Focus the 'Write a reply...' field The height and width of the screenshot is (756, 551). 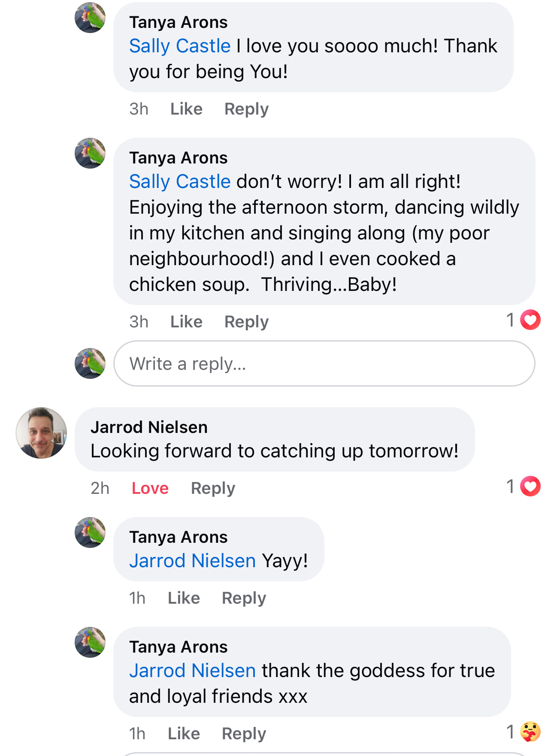tap(324, 363)
